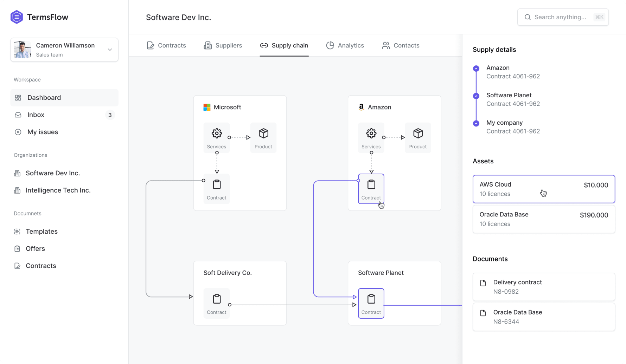626x364 pixels.
Task: Select the Oracle Data Base asset card
Action: (x=544, y=219)
